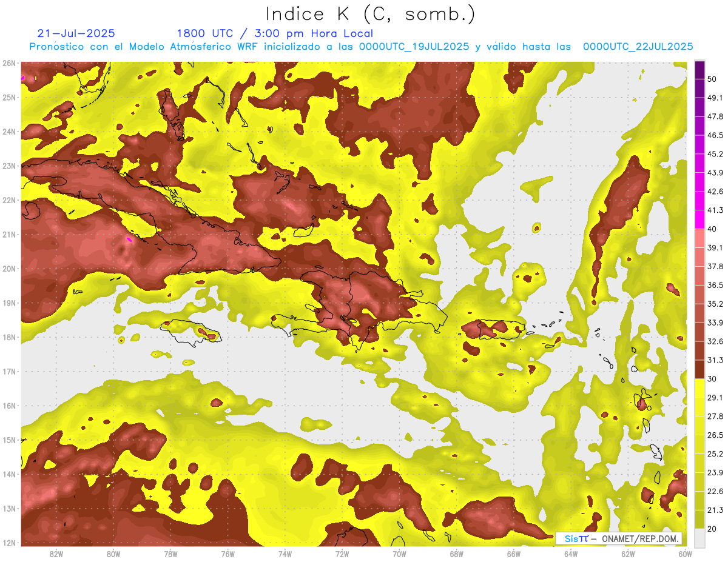Click the 26N latitude label
Viewport: 728px width, 562px height.
point(9,63)
